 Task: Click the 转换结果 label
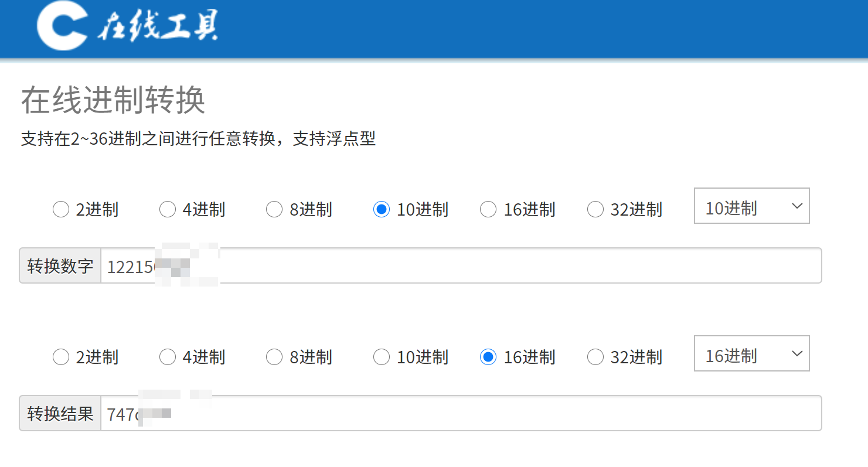[60, 413]
